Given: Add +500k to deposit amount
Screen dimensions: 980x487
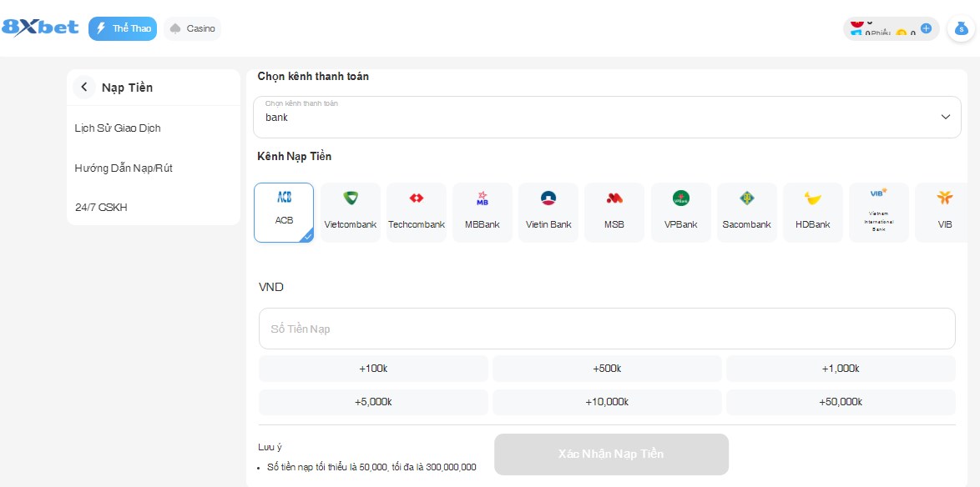Looking at the screenshot, I should click(x=607, y=369).
